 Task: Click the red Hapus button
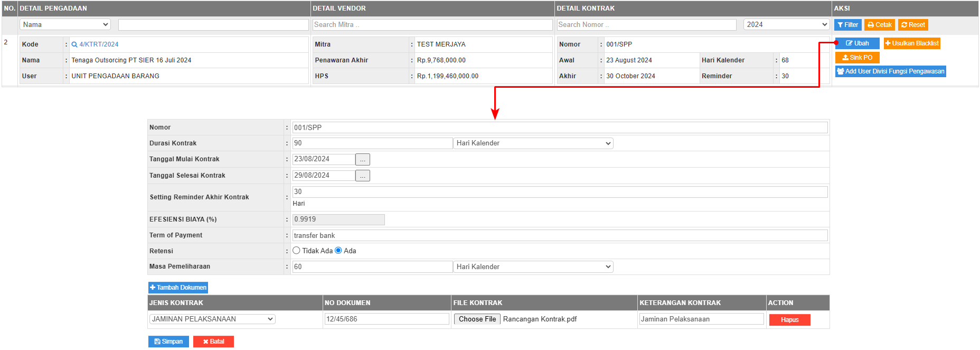pyautogui.click(x=789, y=320)
